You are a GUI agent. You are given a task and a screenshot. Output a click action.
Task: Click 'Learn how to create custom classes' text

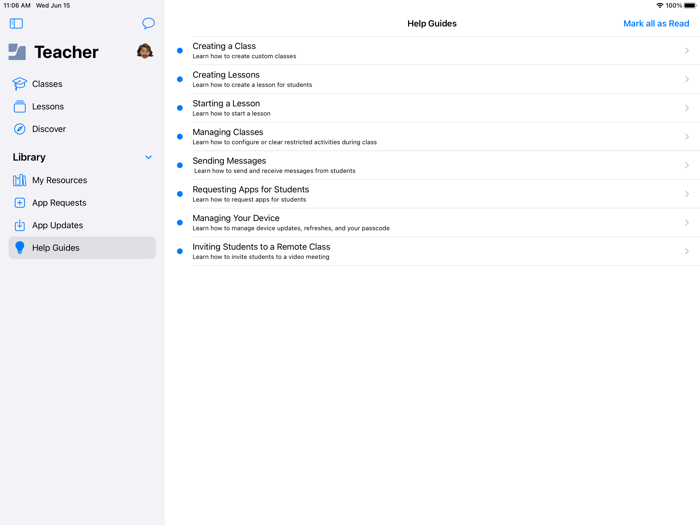pyautogui.click(x=244, y=56)
